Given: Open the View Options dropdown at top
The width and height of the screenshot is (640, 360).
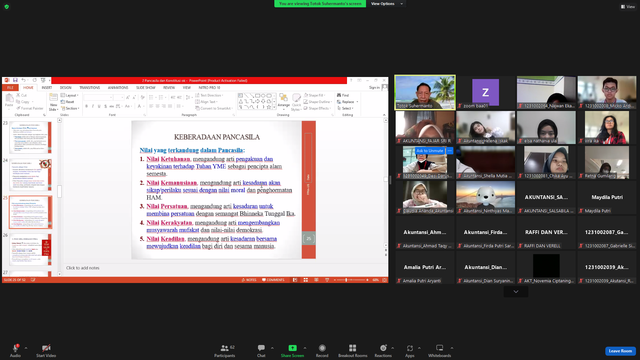Looking at the screenshot, I should tap(387, 4).
